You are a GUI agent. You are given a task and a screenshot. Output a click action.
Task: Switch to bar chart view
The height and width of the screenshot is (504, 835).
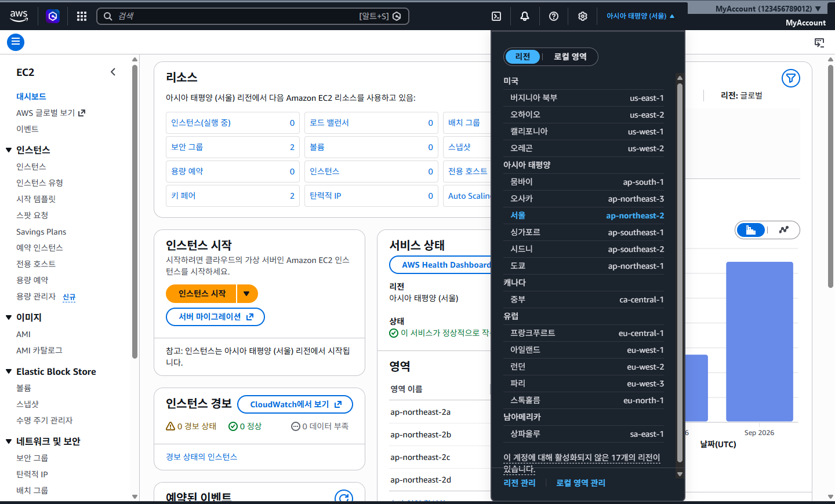(751, 230)
